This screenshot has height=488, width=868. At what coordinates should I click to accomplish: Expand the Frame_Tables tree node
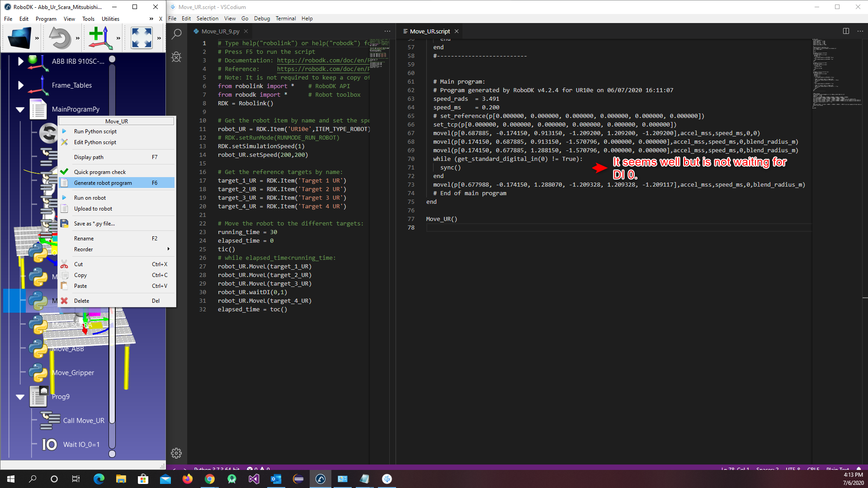20,85
